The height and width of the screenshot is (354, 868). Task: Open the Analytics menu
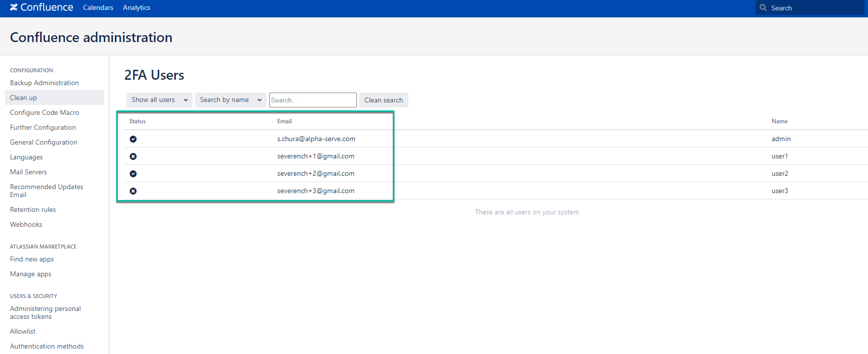coord(137,7)
